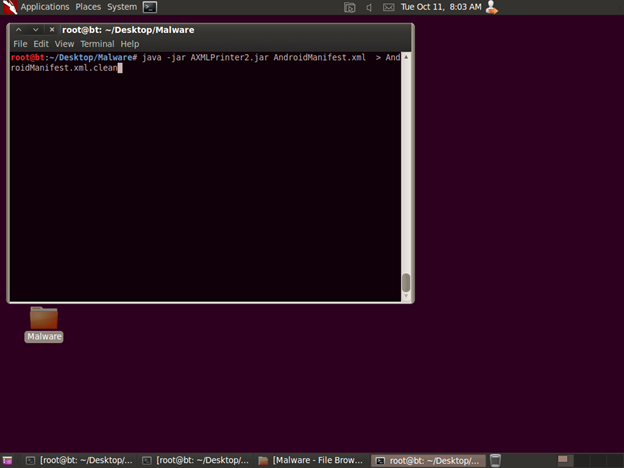Click the BackTrack dragon logo icon
The image size is (624, 468).
pos(10,7)
